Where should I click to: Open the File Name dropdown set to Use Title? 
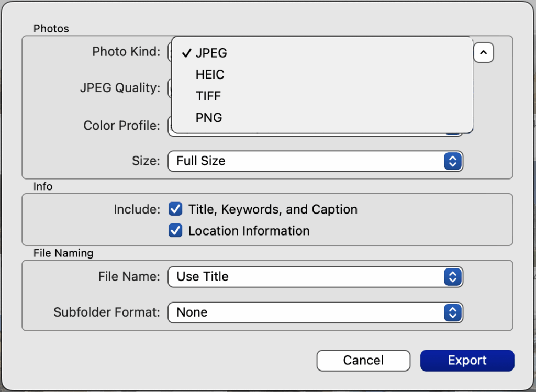tap(315, 277)
